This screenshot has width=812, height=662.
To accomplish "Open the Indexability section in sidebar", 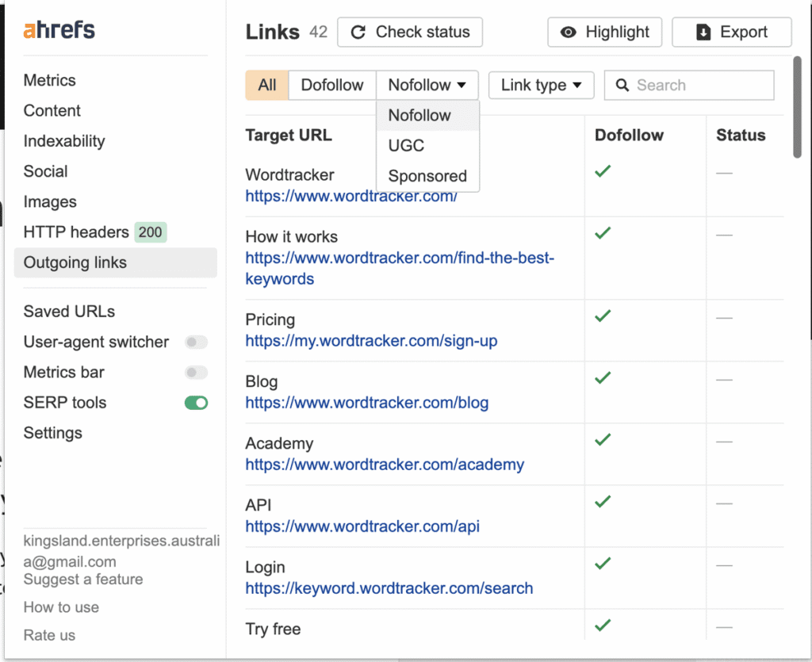I will 64,141.
